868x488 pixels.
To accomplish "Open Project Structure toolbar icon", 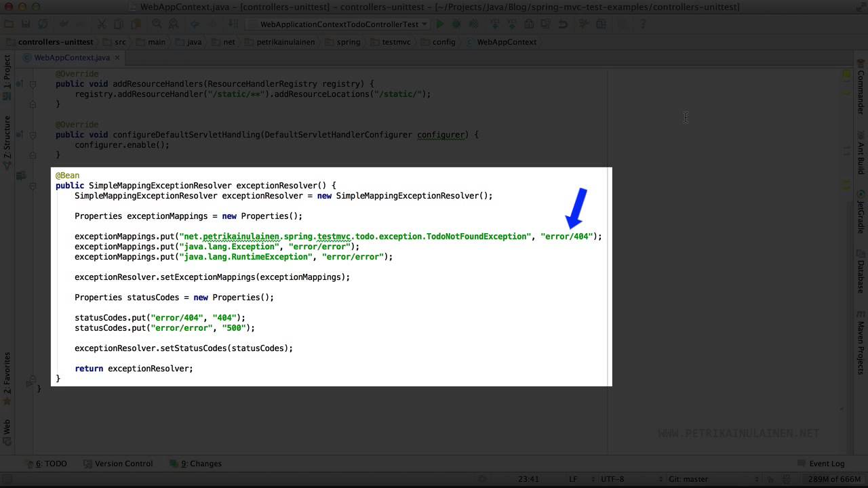I will [x=600, y=24].
